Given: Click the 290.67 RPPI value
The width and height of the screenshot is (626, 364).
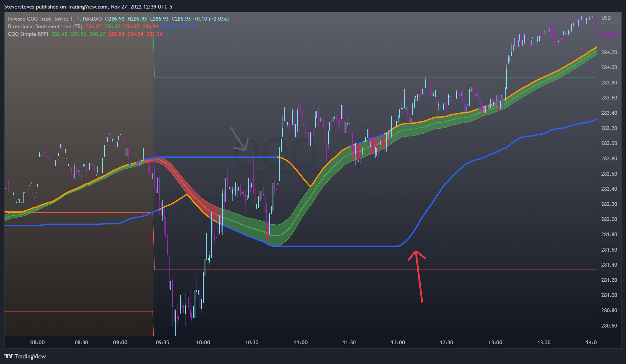Looking at the screenshot, I should (97, 34).
